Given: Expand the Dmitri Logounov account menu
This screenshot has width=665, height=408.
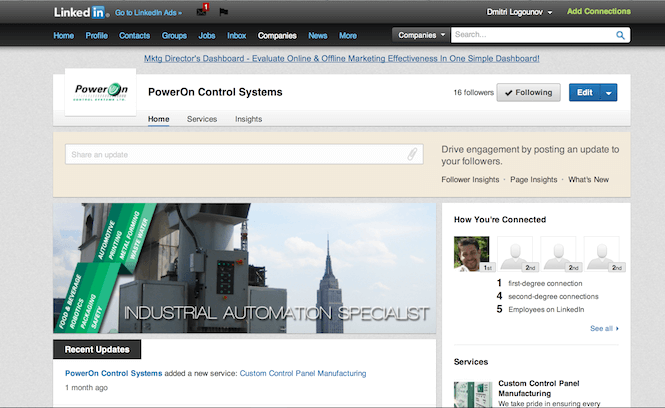Looking at the screenshot, I should (519, 12).
